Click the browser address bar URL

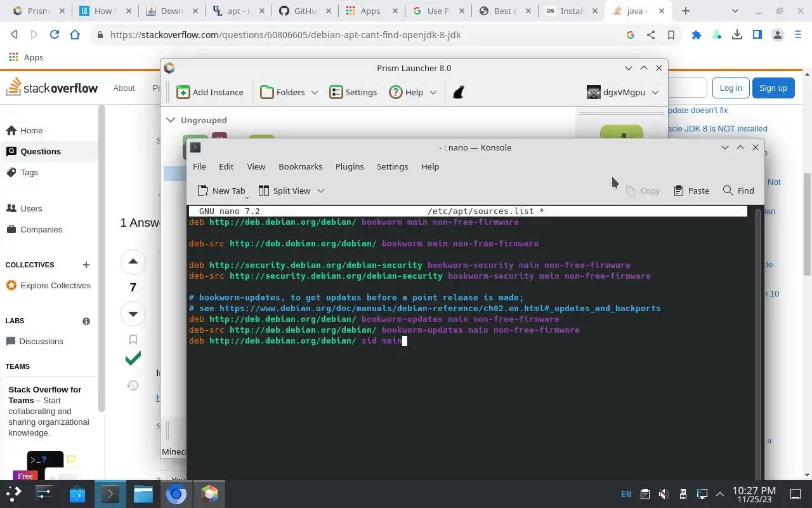(x=285, y=35)
